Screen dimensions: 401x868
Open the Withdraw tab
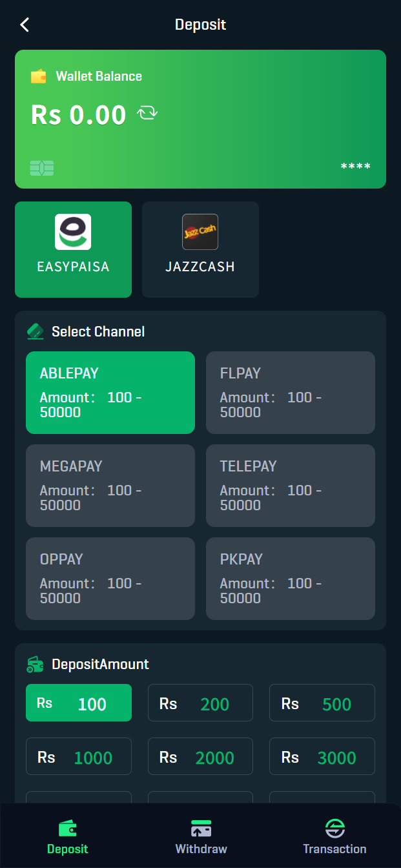point(201,837)
